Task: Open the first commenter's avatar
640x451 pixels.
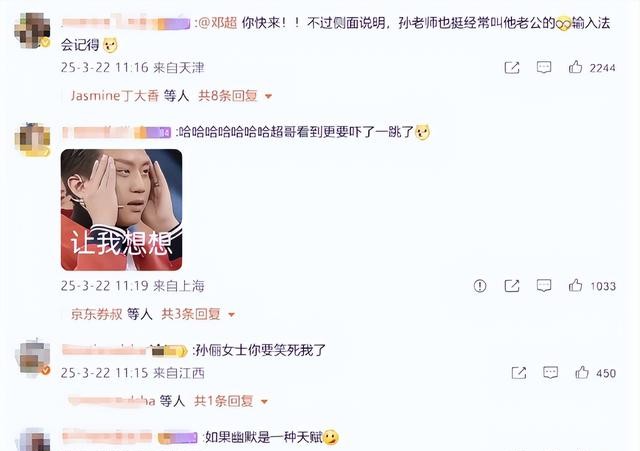Action: coord(32,31)
